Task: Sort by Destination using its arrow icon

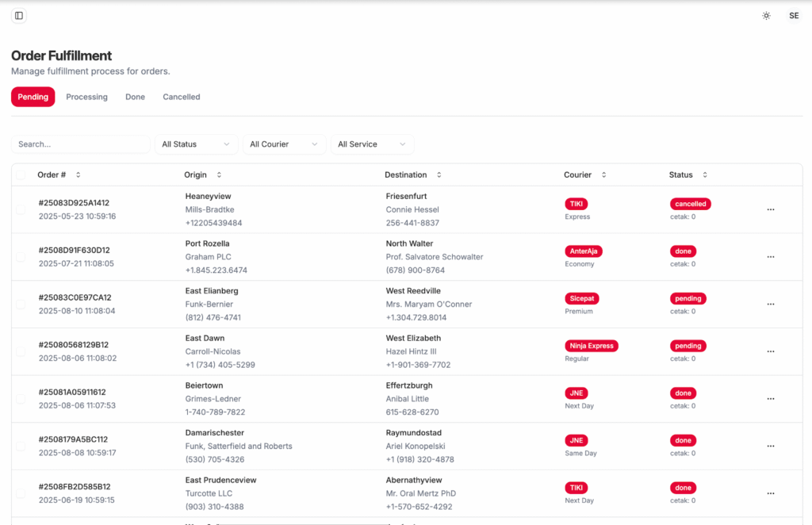Action: pos(439,175)
